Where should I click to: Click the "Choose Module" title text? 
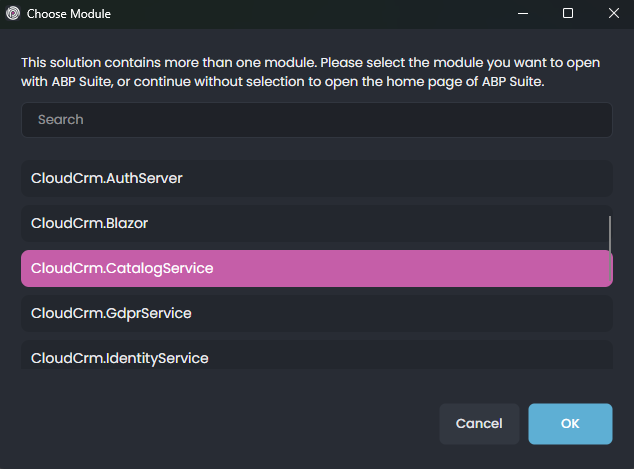[69, 14]
